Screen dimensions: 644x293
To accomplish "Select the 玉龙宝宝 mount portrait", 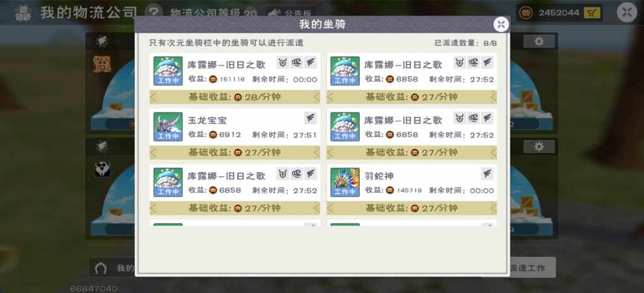I will pos(168,126).
